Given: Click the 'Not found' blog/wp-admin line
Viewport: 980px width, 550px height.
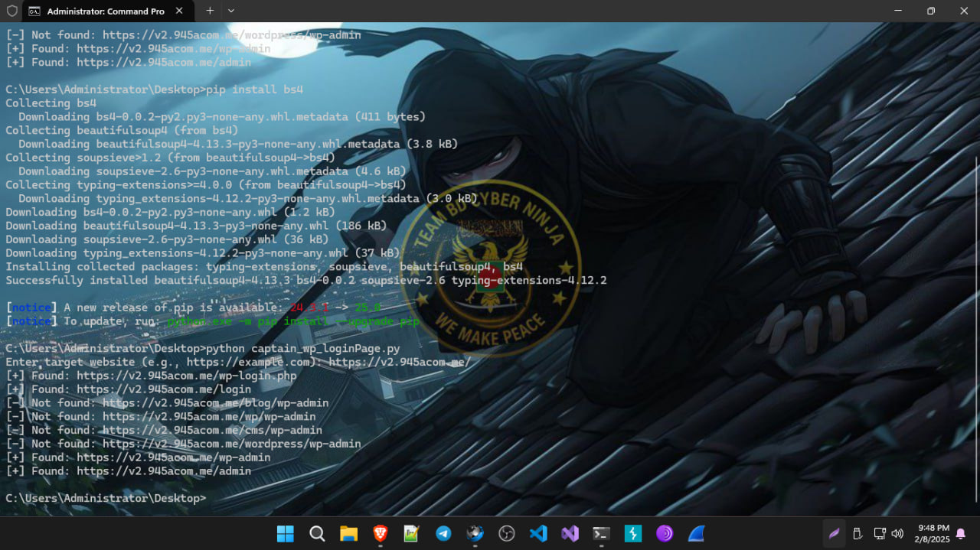Looking at the screenshot, I should click(167, 403).
